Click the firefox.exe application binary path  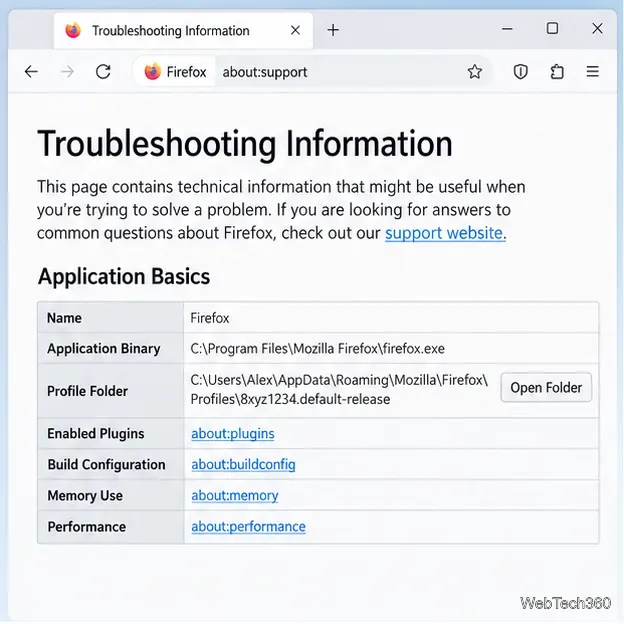pos(317,349)
